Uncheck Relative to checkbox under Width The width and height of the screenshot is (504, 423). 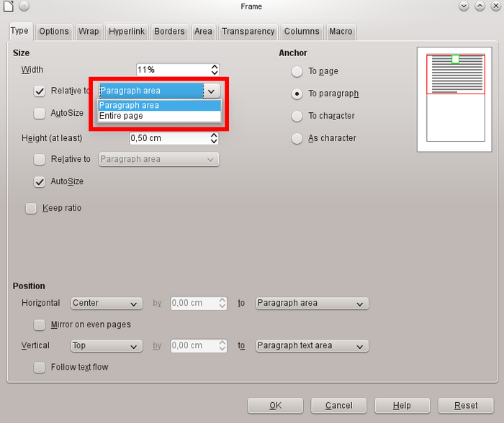(40, 91)
